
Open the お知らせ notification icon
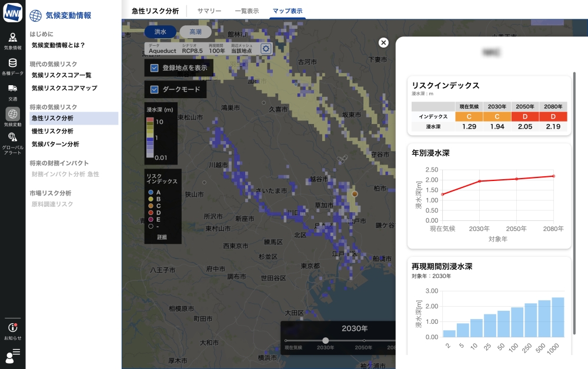12,331
